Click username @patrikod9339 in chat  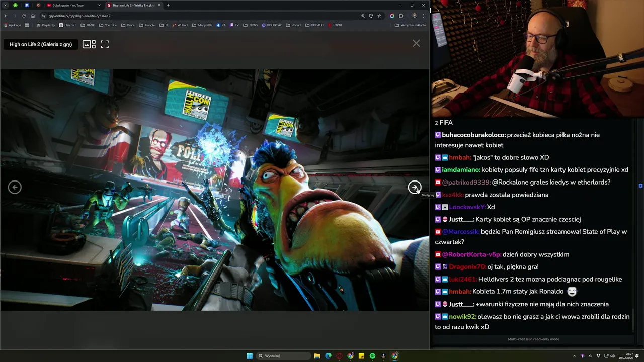(x=466, y=182)
